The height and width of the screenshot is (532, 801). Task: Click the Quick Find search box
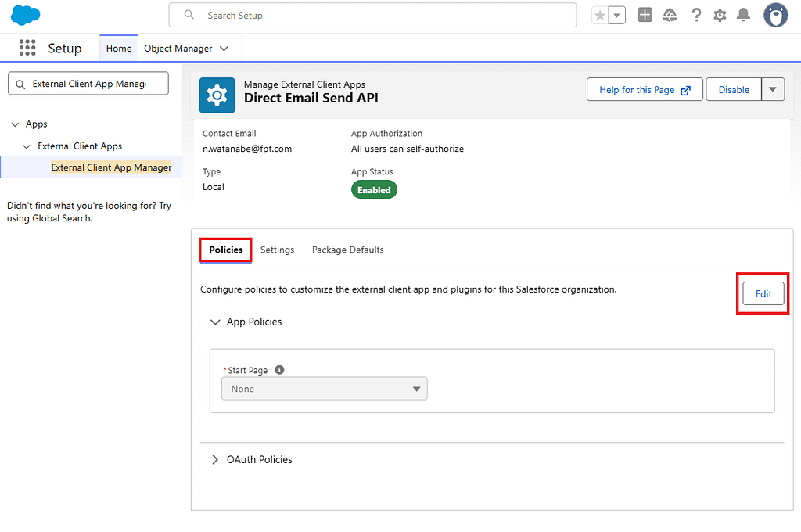(x=88, y=83)
